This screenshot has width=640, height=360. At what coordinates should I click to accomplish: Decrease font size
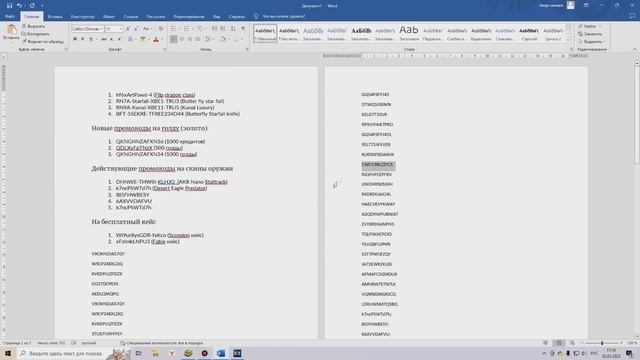(136, 29)
